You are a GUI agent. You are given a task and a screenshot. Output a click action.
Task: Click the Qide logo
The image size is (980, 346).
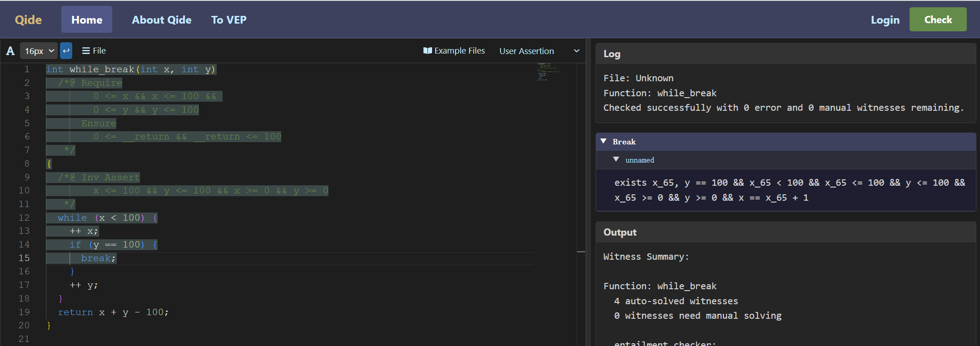click(x=28, y=20)
